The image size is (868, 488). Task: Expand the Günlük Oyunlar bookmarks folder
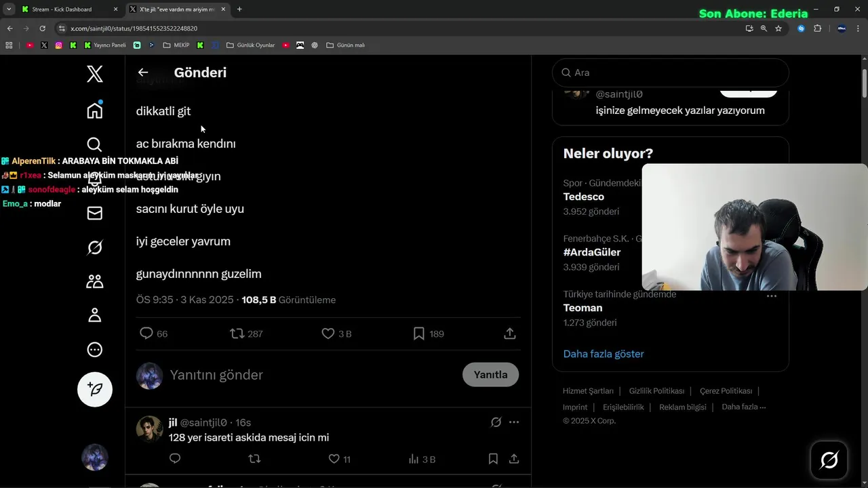click(250, 45)
